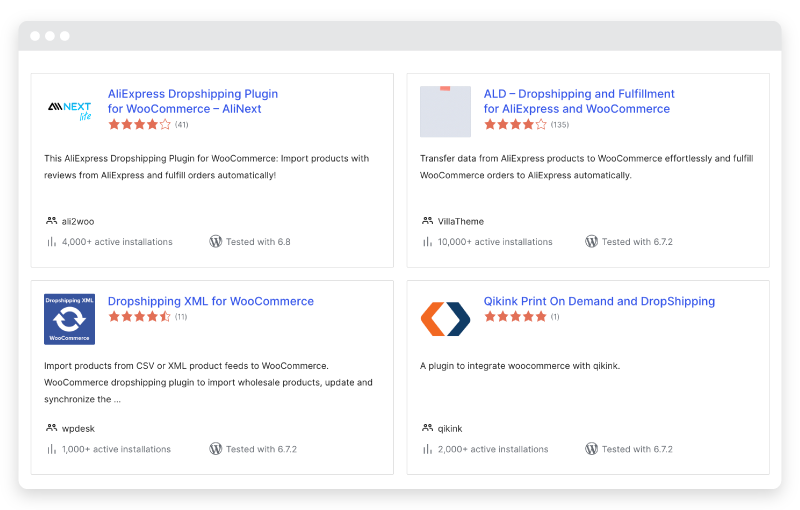Click the Dropshipping XML WooCommerce logo

69,319
